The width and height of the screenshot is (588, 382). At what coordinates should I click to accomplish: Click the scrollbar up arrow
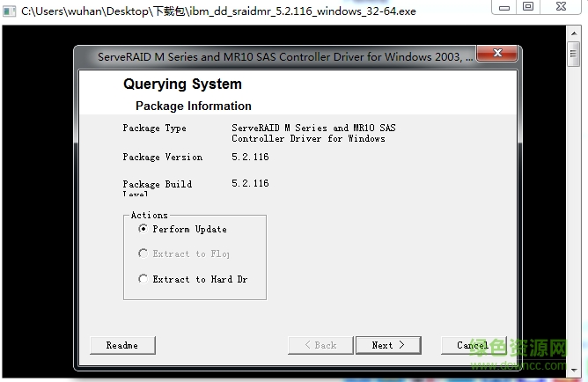(x=574, y=33)
